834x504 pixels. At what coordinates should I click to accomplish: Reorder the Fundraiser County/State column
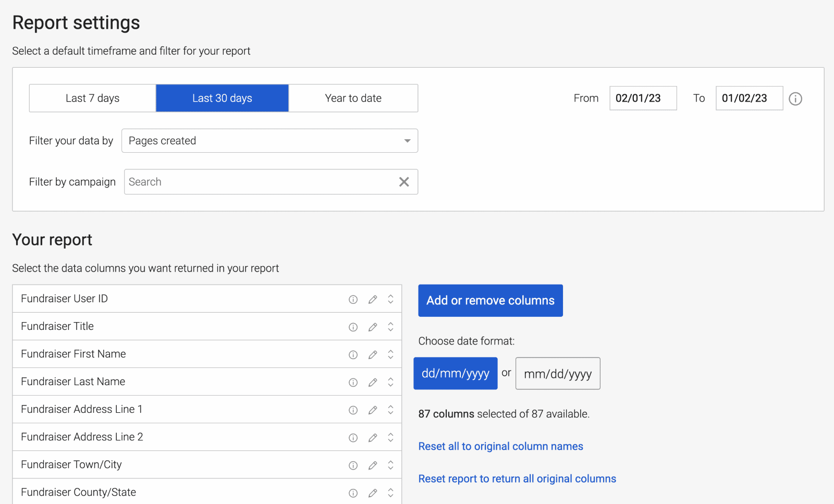390,493
